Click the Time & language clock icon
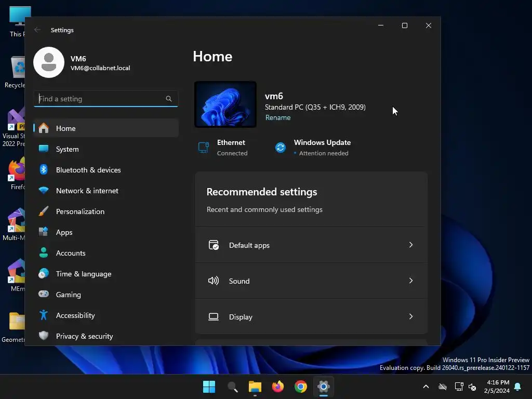The width and height of the screenshot is (532, 399). point(44,273)
